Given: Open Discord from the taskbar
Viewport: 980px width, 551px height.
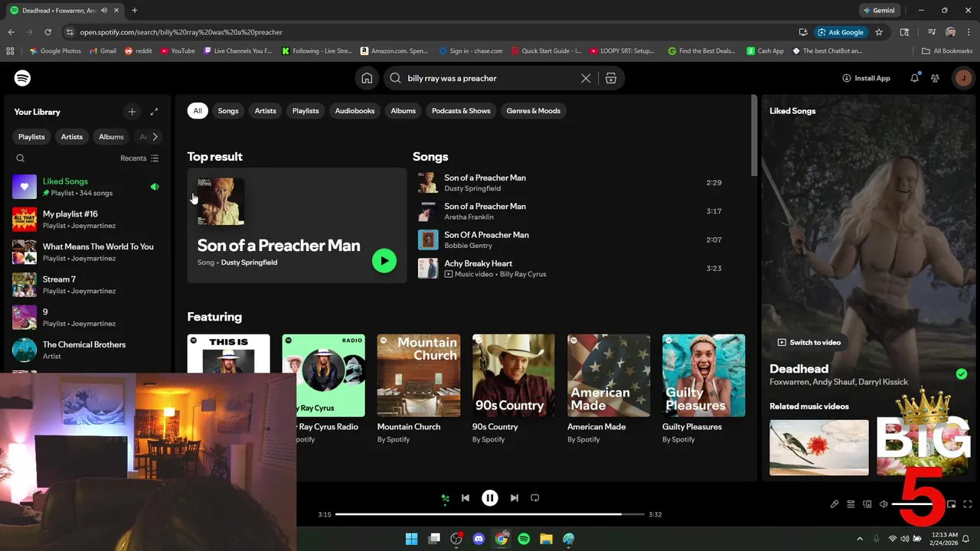Looking at the screenshot, I should pos(479,539).
